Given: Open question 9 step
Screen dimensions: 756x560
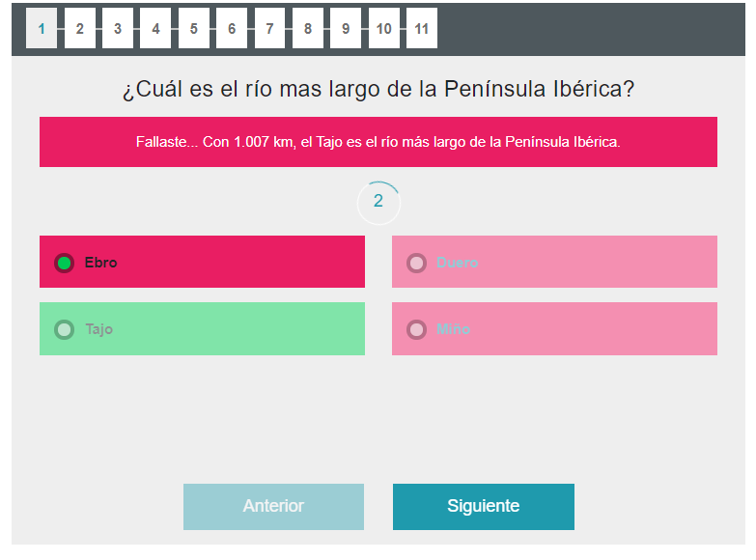Looking at the screenshot, I should (x=346, y=28).
